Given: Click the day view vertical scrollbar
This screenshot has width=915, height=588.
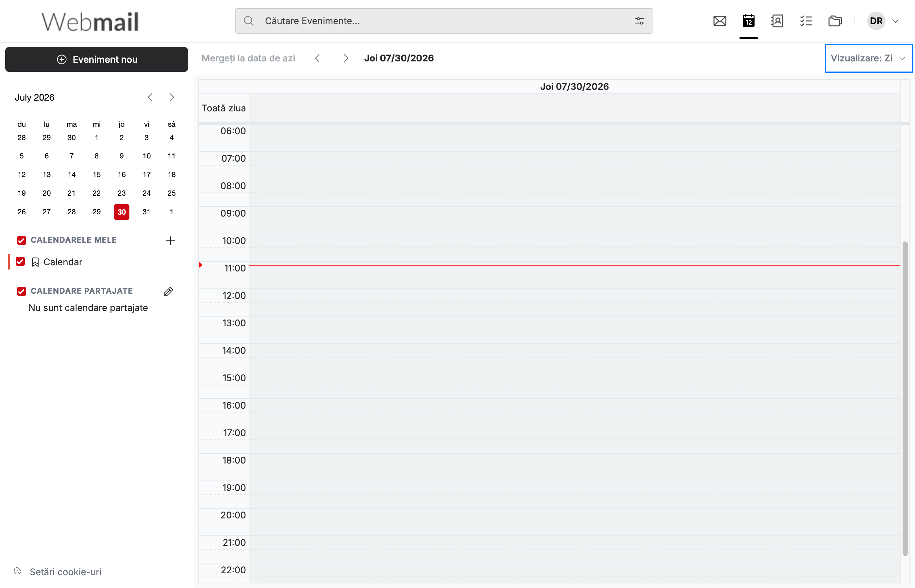Looking at the screenshot, I should (905, 398).
